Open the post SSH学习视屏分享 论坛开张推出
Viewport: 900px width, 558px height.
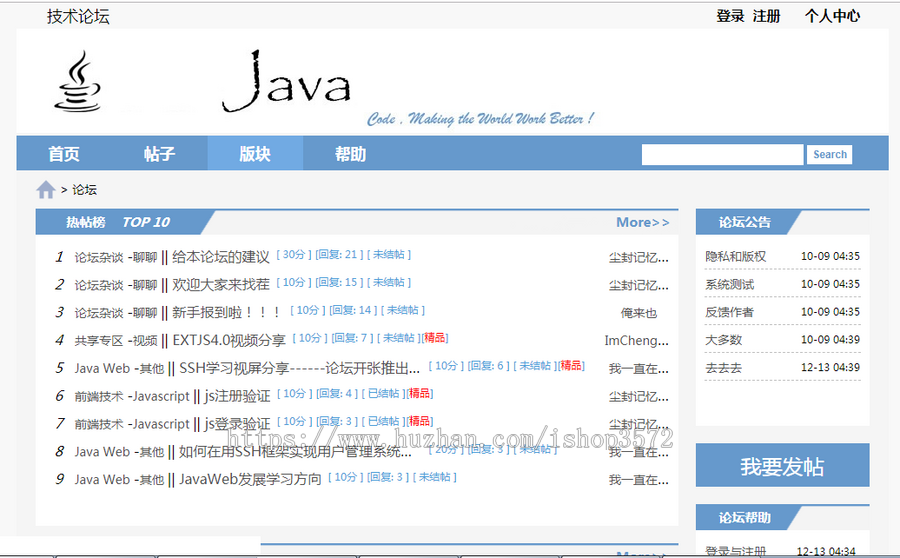[x=300, y=368]
